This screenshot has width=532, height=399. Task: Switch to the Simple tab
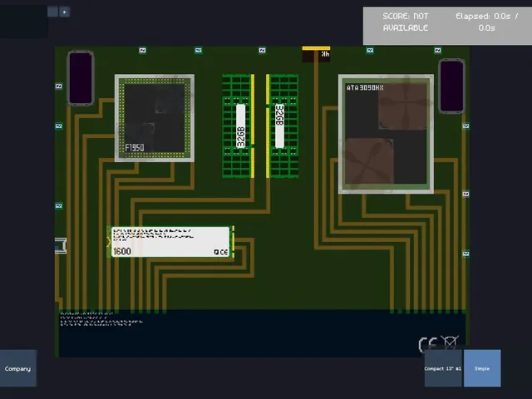pyautogui.click(x=482, y=368)
